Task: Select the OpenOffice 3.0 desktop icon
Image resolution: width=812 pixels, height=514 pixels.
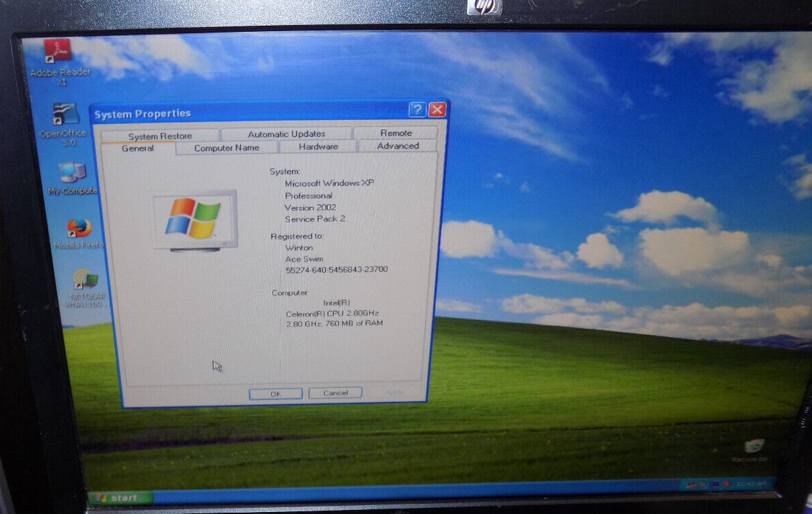Action: pos(65,124)
